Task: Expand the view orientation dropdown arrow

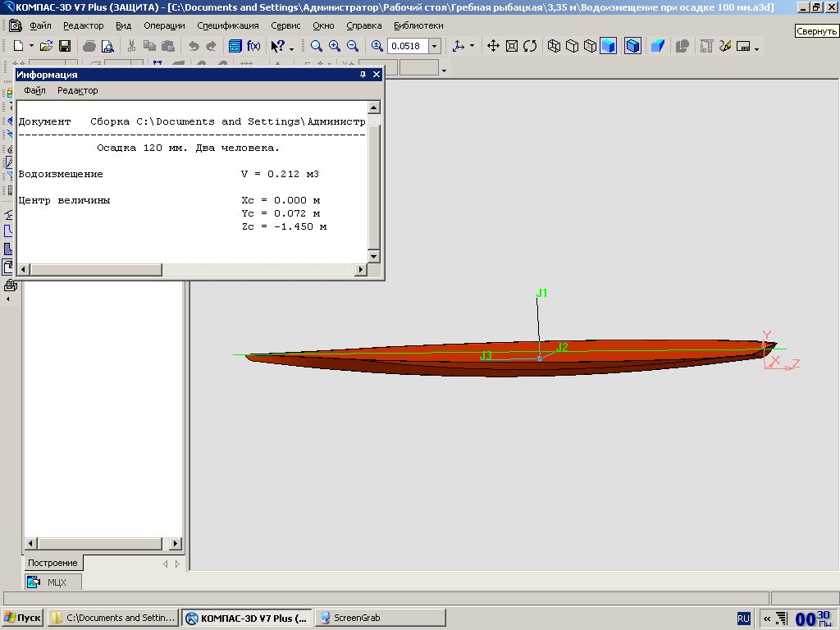Action: (472, 47)
